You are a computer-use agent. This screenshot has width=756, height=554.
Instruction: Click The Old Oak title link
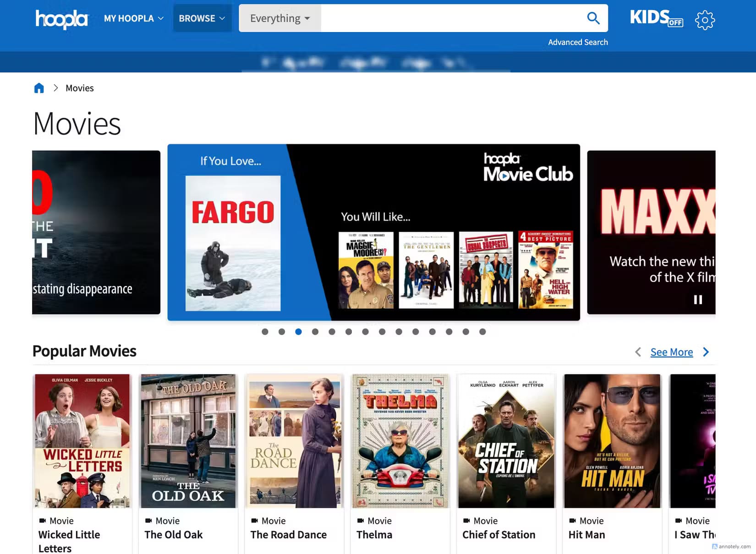[174, 535]
